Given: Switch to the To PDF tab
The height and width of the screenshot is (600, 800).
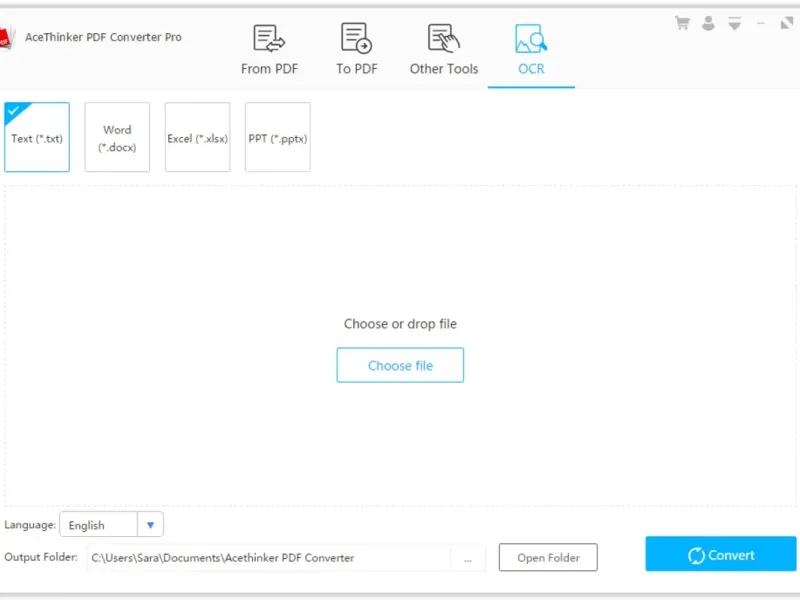Looking at the screenshot, I should (357, 50).
